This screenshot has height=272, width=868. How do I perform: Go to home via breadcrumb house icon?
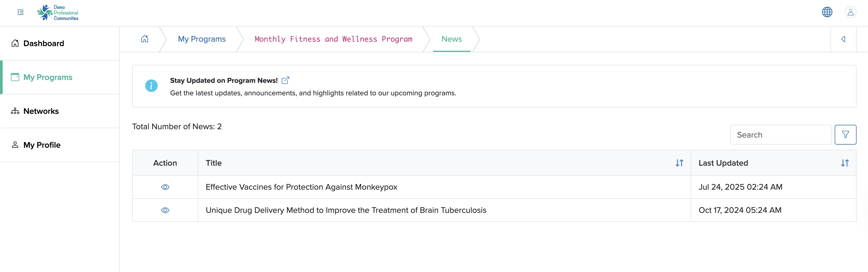coord(145,39)
